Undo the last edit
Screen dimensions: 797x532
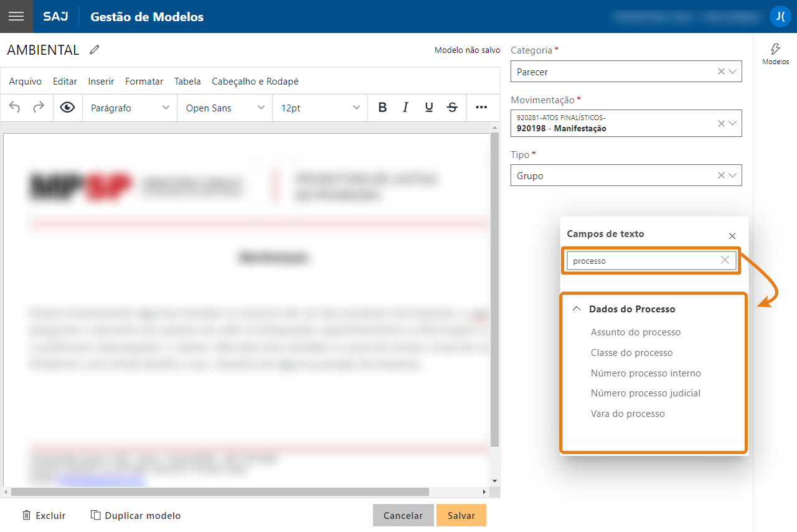point(15,108)
